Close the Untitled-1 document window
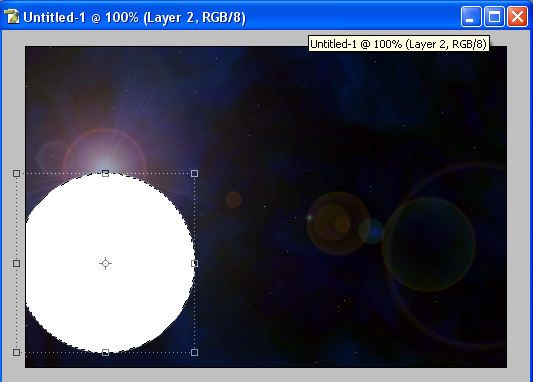This screenshot has height=382, width=533. [x=517, y=16]
